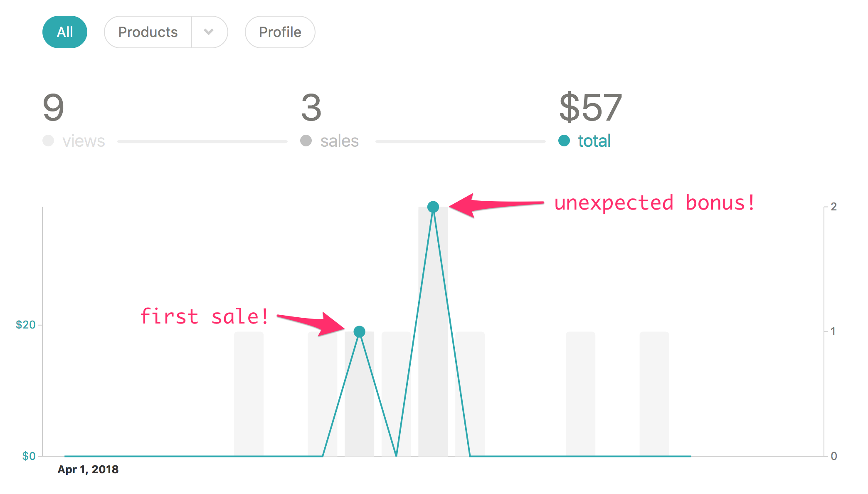Click the $57 total figure
This screenshot has width=868, height=494.
click(x=590, y=108)
